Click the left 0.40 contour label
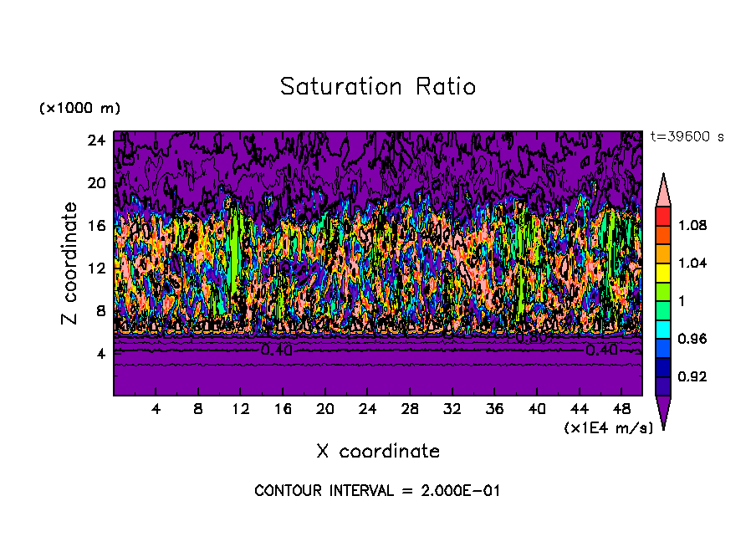The height and width of the screenshot is (547, 756). point(276,350)
